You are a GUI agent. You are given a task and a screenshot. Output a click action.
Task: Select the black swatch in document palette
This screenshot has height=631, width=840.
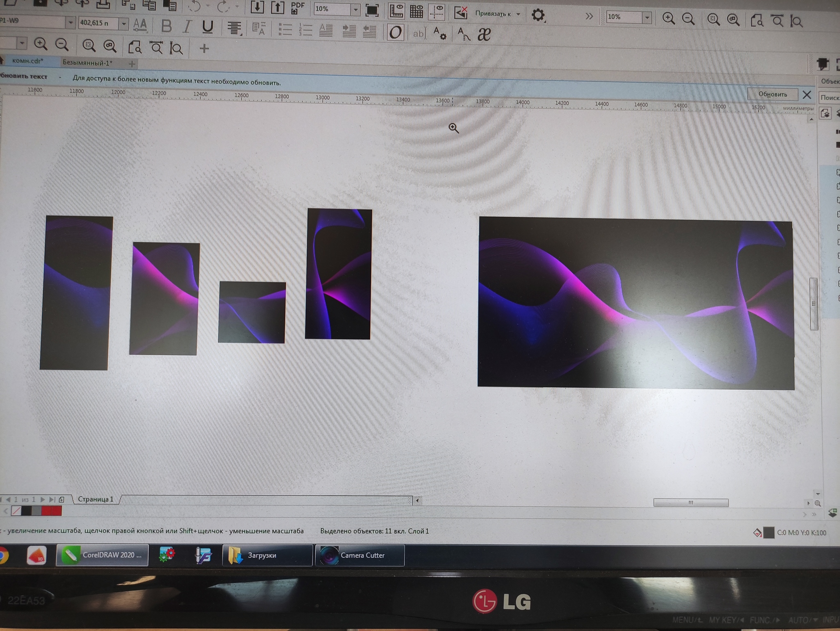tap(26, 511)
